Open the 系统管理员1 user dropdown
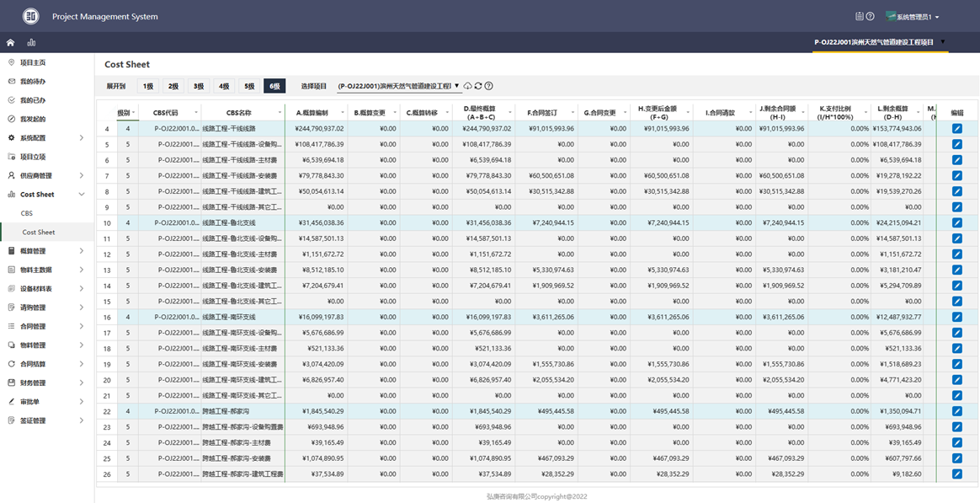Viewport: 980px width, 503px height. click(913, 17)
